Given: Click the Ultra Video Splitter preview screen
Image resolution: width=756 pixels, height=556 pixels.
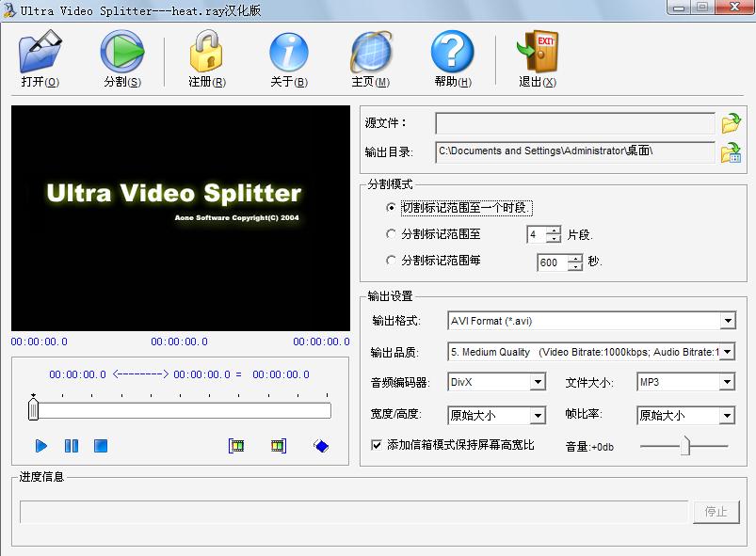Looking at the screenshot, I should point(181,218).
